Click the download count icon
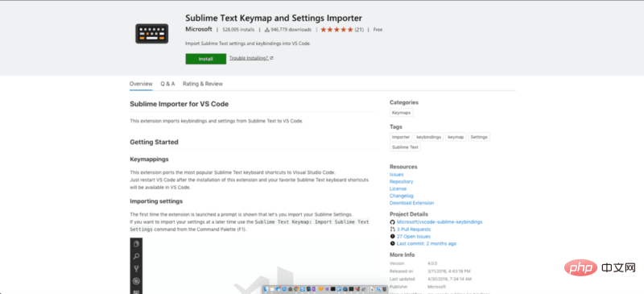Viewport: 644px width, 294px height. [267, 30]
